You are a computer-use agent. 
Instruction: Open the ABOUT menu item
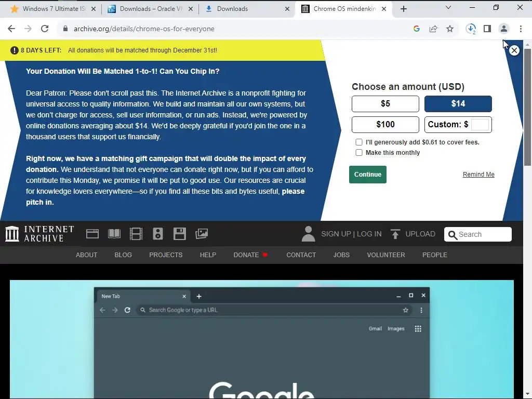[87, 255]
